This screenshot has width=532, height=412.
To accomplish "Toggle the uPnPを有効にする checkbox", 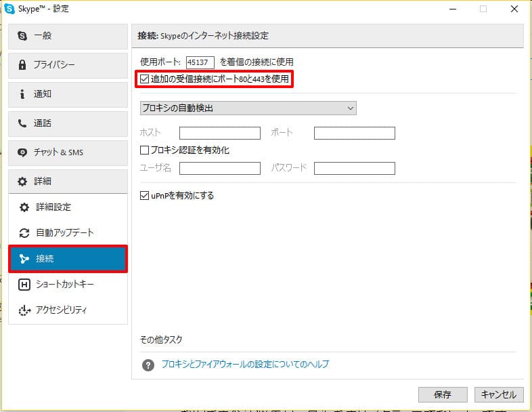I will (x=144, y=195).
